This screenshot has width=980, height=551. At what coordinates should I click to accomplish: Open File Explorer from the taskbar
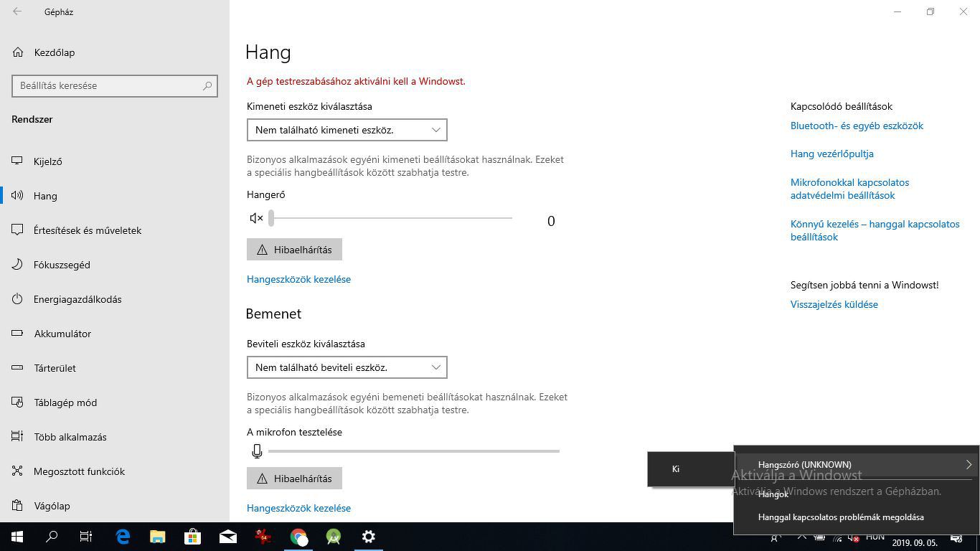(x=158, y=537)
